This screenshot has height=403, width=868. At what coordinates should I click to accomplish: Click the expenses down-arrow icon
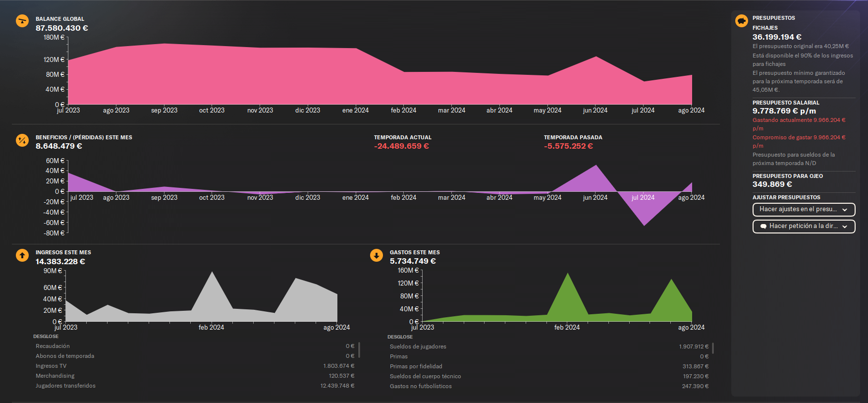[x=377, y=255]
